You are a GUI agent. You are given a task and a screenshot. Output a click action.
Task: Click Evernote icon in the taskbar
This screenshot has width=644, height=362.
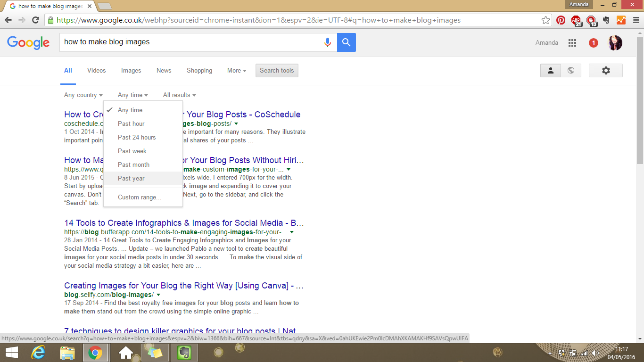(184, 353)
